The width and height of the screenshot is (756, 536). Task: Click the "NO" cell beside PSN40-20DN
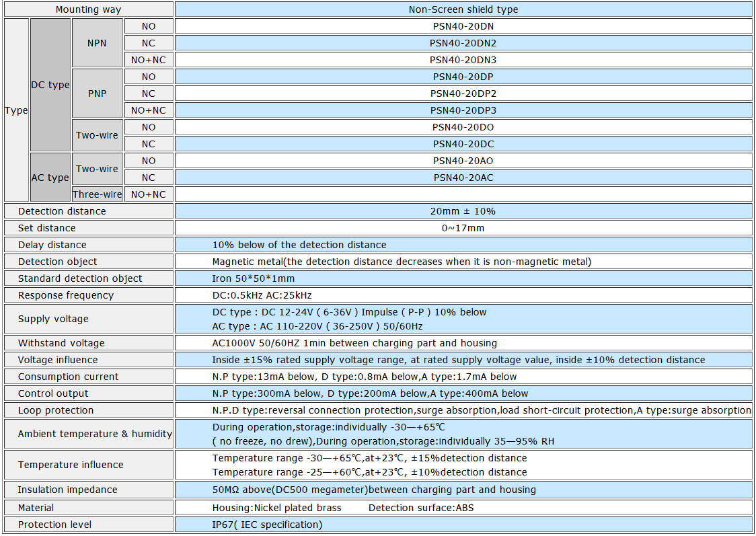[149, 26]
